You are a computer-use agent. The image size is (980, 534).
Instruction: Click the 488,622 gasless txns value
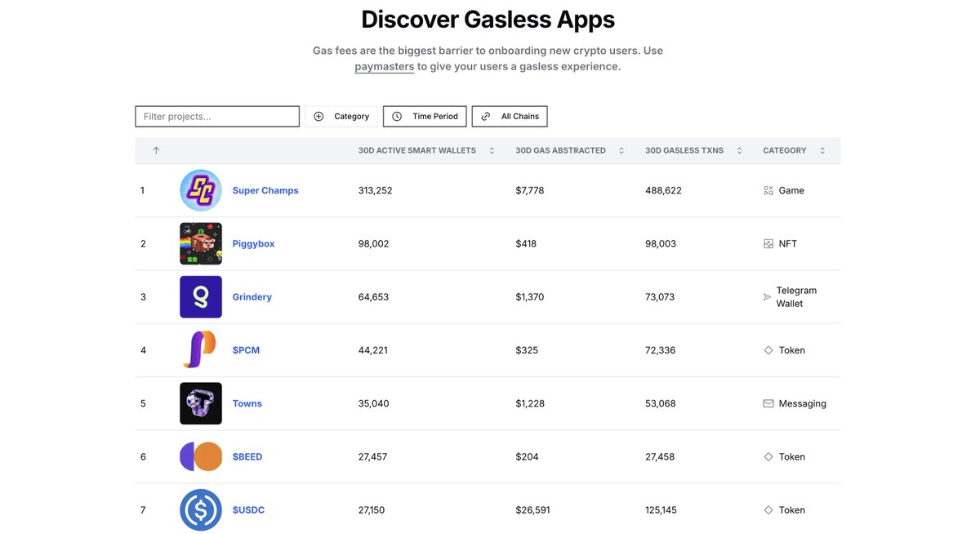pyautogui.click(x=663, y=190)
